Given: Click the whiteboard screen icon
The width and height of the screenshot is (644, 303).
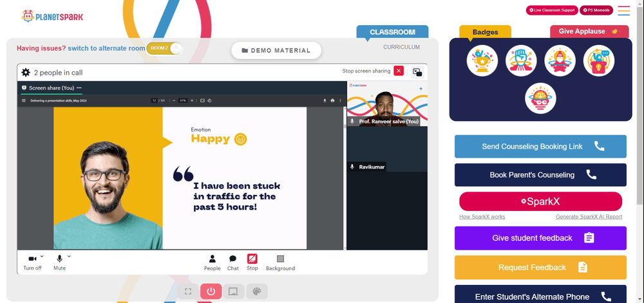Looking at the screenshot, I should [233, 291].
